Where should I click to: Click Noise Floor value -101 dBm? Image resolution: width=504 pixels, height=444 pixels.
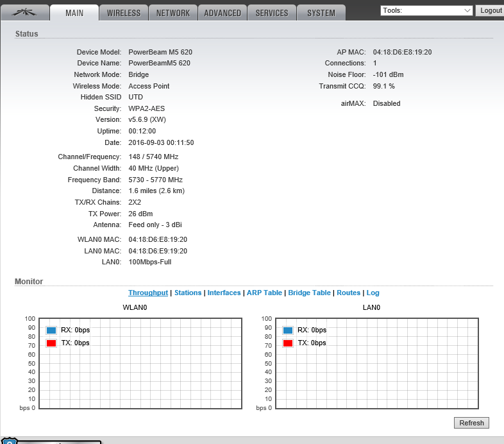point(388,74)
